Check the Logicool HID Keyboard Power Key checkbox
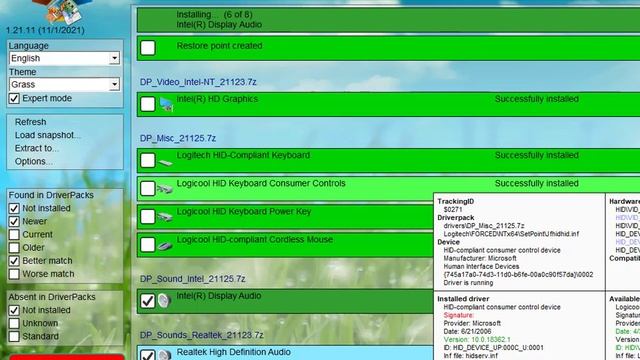Viewport: 640px width, 360px height. point(148,217)
